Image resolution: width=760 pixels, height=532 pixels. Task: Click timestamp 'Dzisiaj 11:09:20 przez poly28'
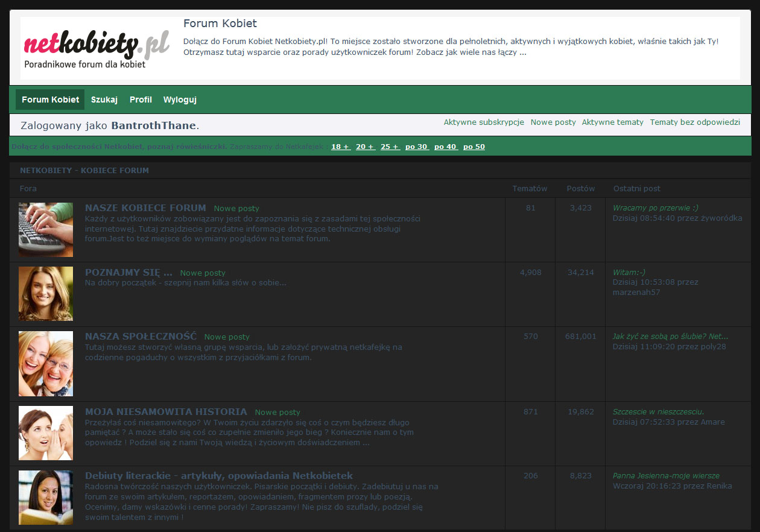pyautogui.click(x=670, y=347)
